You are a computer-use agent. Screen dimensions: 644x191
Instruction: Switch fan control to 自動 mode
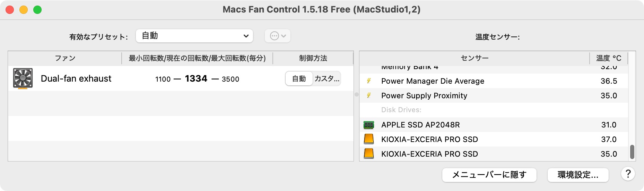click(x=299, y=79)
